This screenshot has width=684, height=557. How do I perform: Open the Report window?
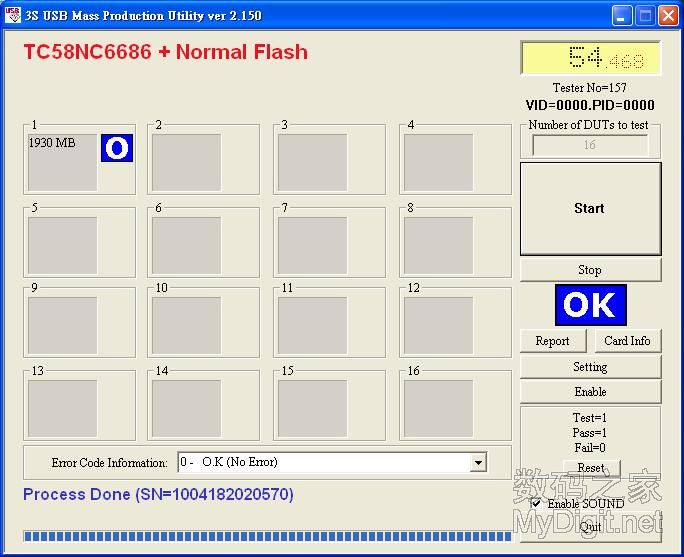(553, 341)
